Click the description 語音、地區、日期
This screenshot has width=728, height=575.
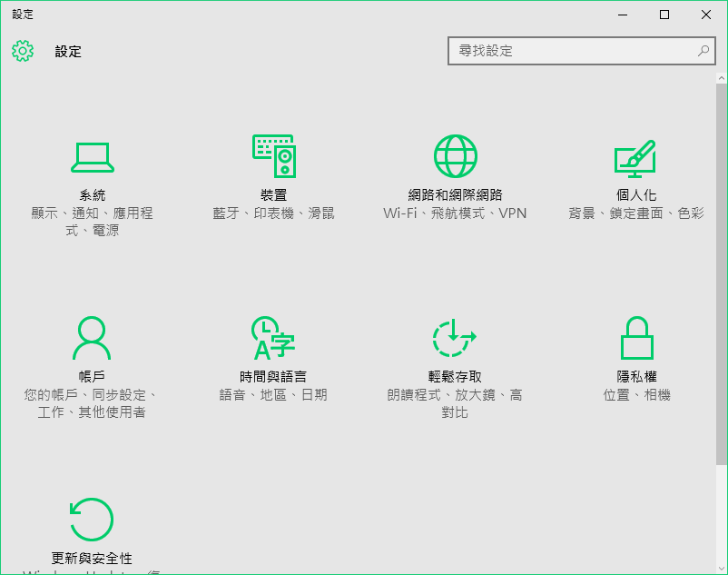tap(273, 395)
